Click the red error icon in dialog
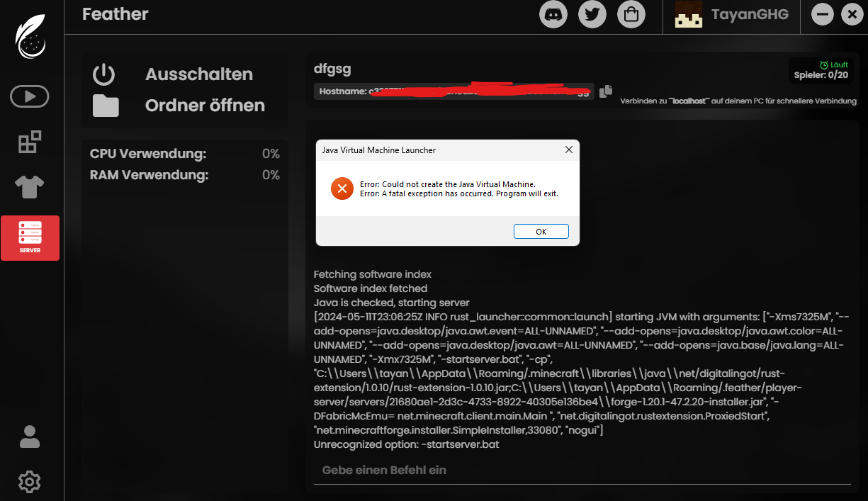This screenshot has height=501, width=868. coord(342,188)
